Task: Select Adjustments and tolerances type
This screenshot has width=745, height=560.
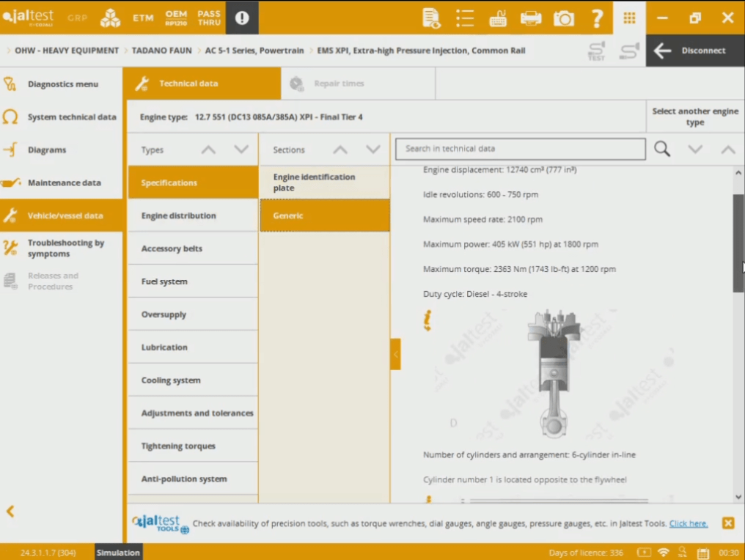Action: (x=193, y=413)
